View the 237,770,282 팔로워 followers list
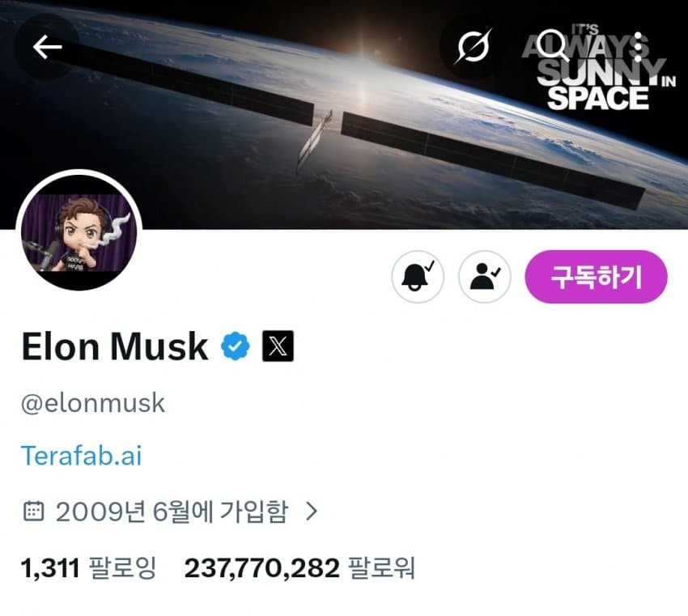 pyautogui.click(x=299, y=568)
